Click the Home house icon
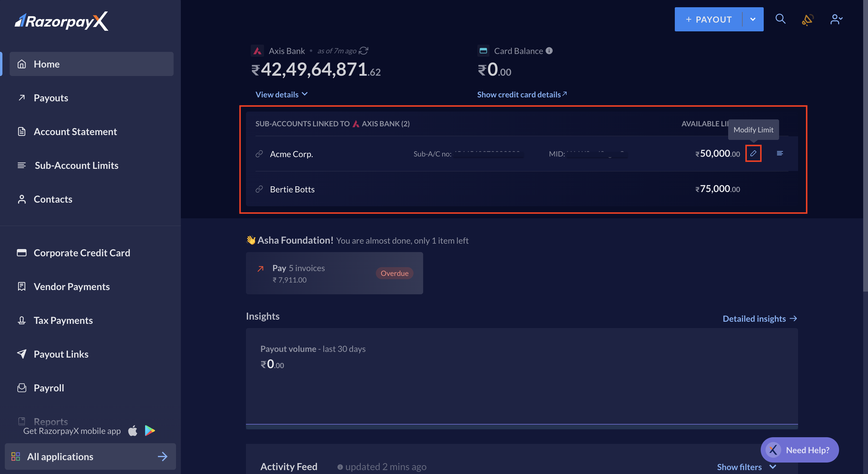The width and height of the screenshot is (868, 474). (22, 64)
